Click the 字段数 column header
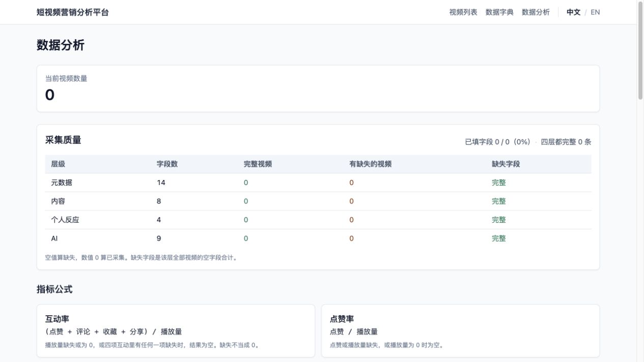 167,164
